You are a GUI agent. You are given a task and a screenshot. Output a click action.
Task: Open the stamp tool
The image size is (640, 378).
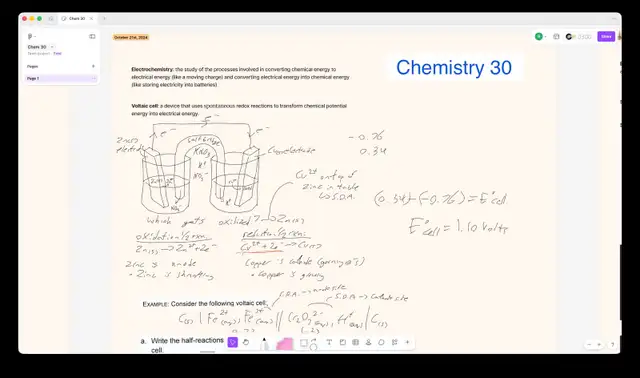[368, 342]
